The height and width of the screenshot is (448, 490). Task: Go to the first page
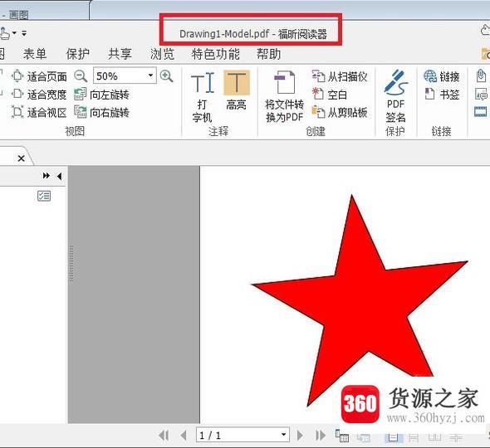pyautogui.click(x=164, y=436)
